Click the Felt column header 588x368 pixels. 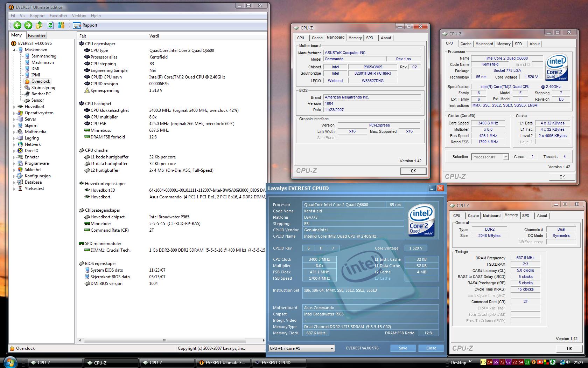click(113, 36)
